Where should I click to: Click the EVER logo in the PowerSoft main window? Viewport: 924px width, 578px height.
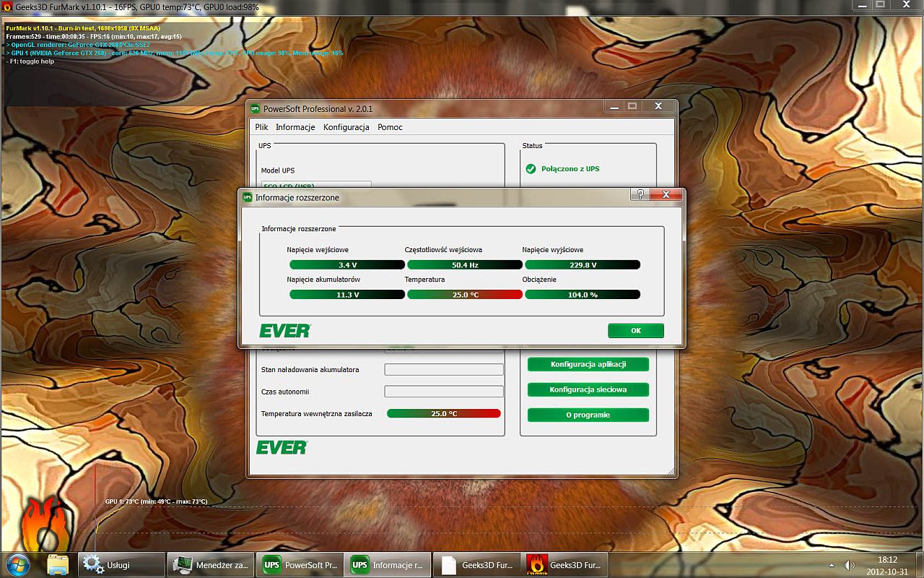pos(282,448)
